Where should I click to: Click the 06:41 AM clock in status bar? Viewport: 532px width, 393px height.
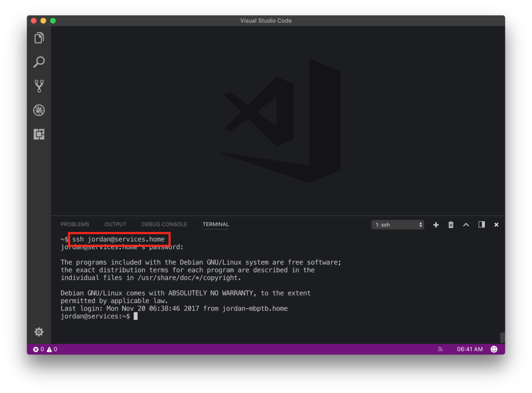[x=470, y=350]
